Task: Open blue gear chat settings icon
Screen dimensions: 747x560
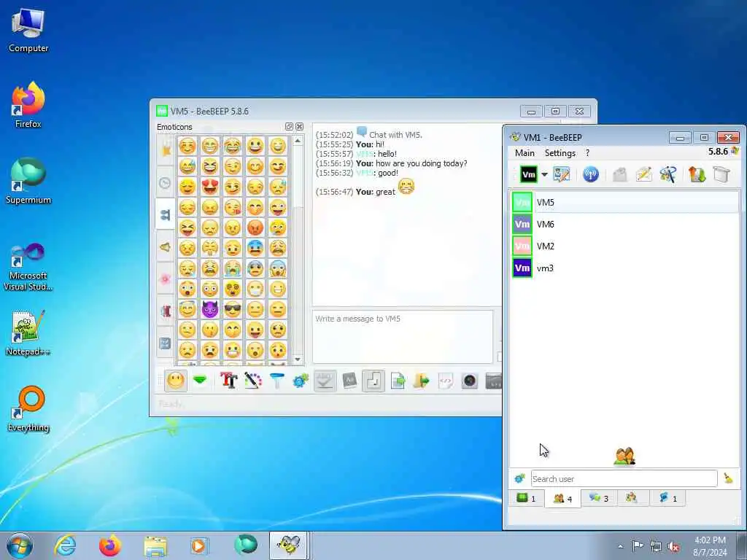Action: 301,381
